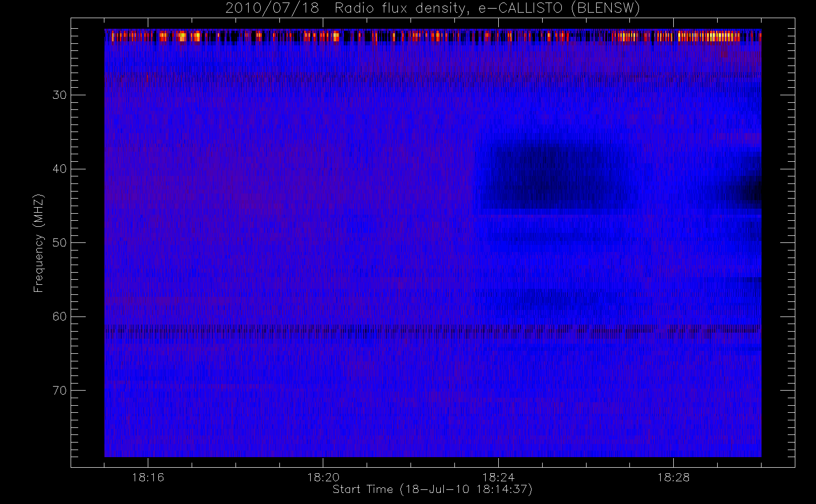Screen dimensions: 816x504
Task: Click the 70 MHz frequency tick label
Action: 59,391
